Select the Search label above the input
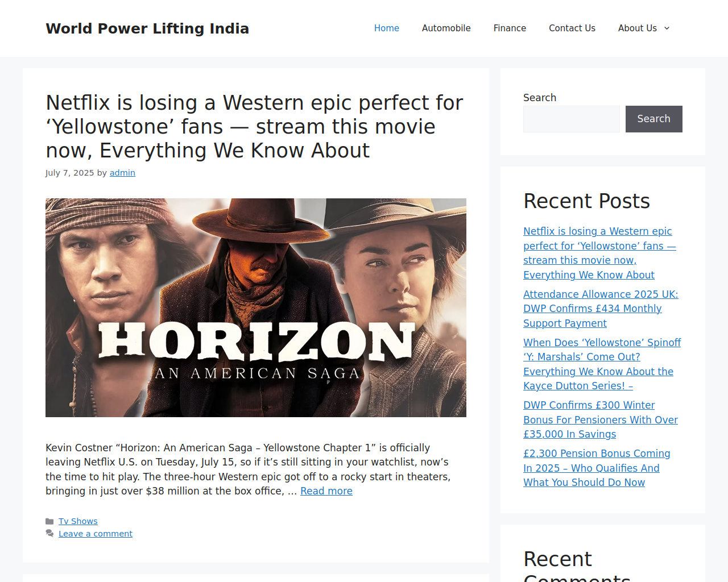The image size is (728, 582). click(x=540, y=98)
